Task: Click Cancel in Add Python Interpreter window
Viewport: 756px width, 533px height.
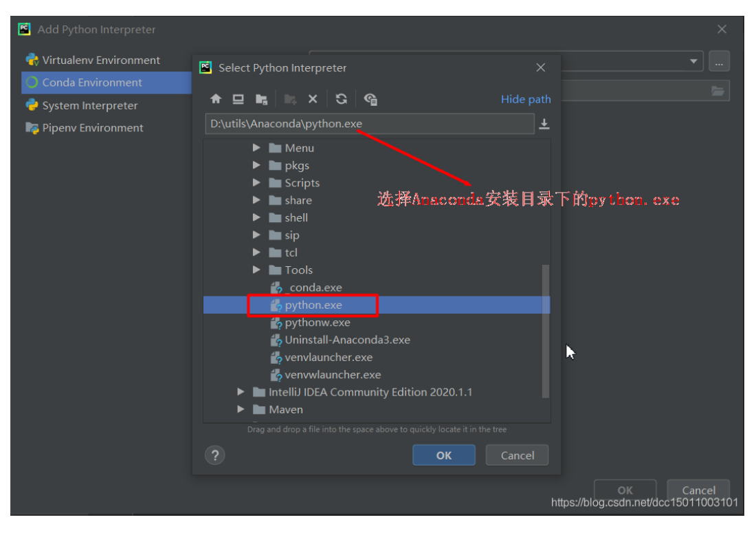Action: (698, 490)
